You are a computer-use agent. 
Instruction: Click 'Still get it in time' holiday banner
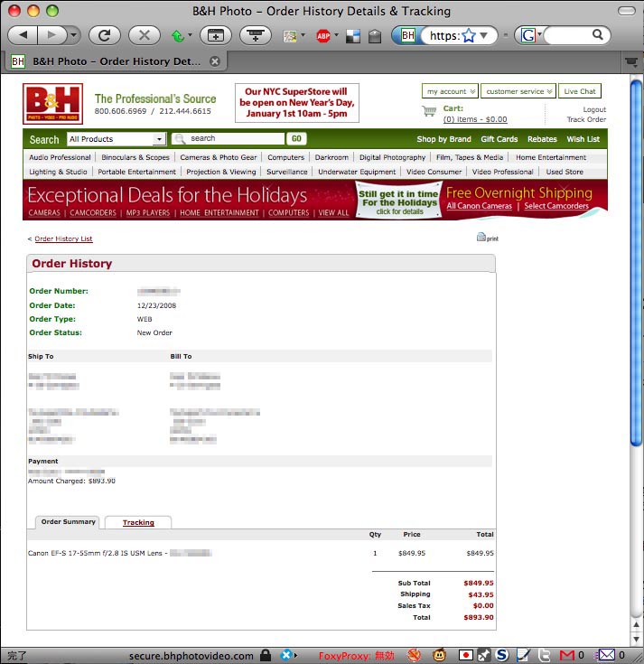click(398, 202)
